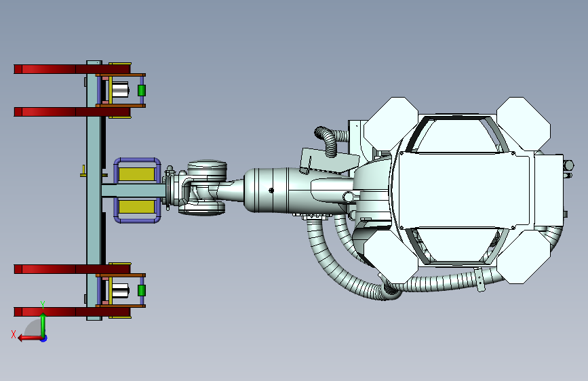Image resolution: width=588 pixels, height=381 pixels.
Task: Select the long vertical gray-blue gripper beam
Action: click(x=94, y=190)
